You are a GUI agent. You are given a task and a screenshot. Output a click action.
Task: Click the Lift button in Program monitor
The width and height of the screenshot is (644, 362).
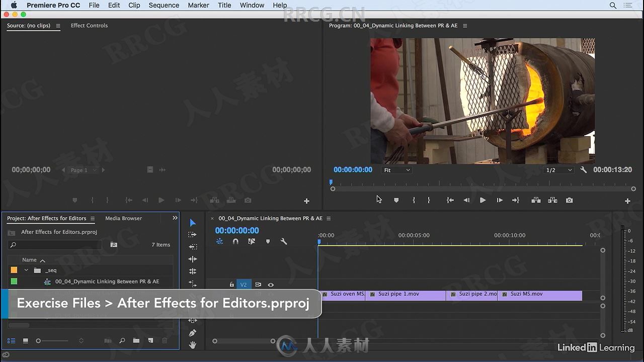[x=536, y=200]
